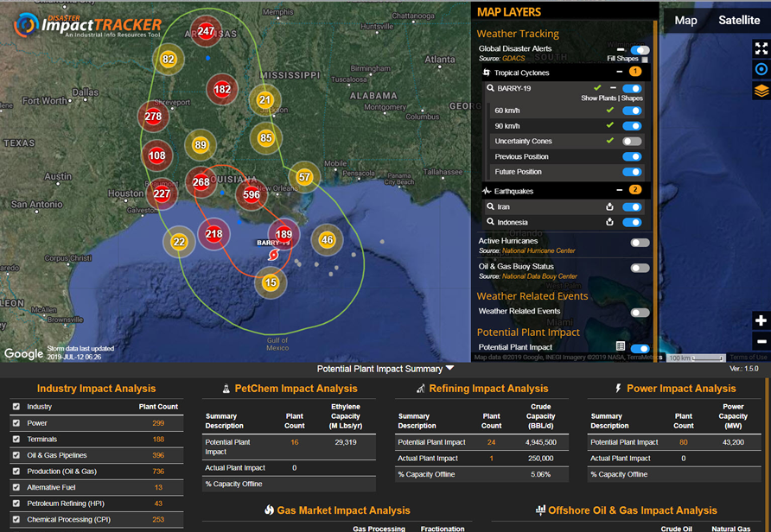Toggle the Future Position layer
The height and width of the screenshot is (532, 771).
point(632,172)
